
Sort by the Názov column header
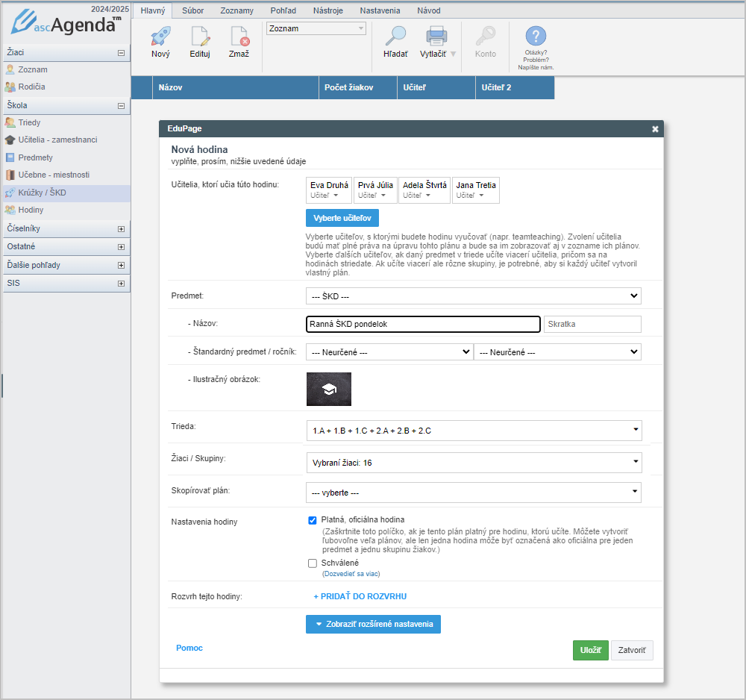pyautogui.click(x=236, y=87)
